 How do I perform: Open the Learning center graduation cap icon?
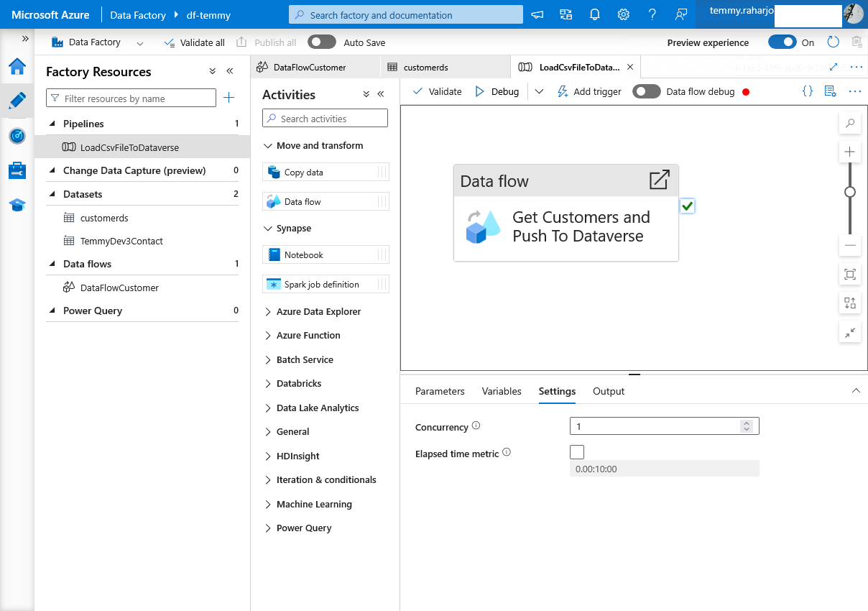tap(17, 205)
